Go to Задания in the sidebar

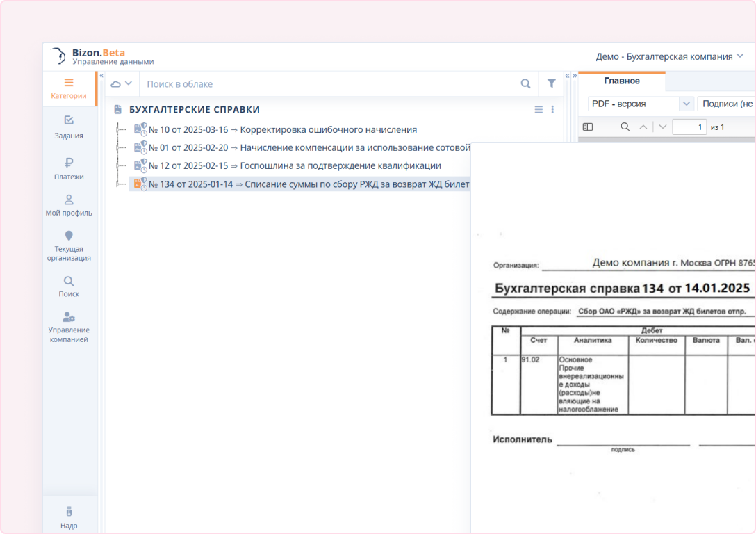[69, 127]
